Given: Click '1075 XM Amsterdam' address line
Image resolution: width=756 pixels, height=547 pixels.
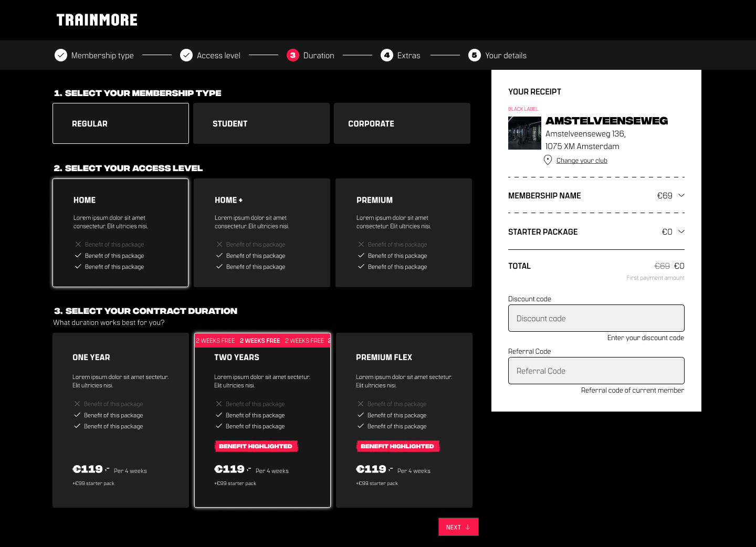Looking at the screenshot, I should point(582,146).
